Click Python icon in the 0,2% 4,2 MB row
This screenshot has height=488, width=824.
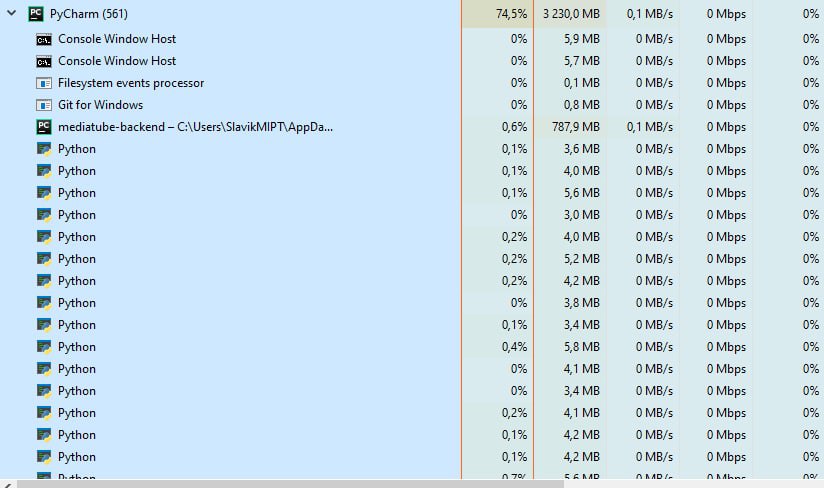pos(44,281)
